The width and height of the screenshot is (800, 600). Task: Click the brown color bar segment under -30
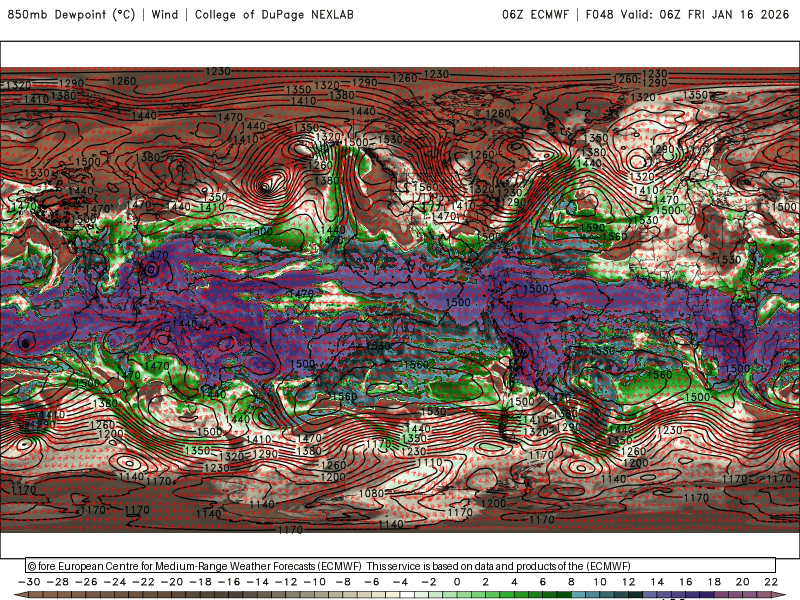(36, 596)
